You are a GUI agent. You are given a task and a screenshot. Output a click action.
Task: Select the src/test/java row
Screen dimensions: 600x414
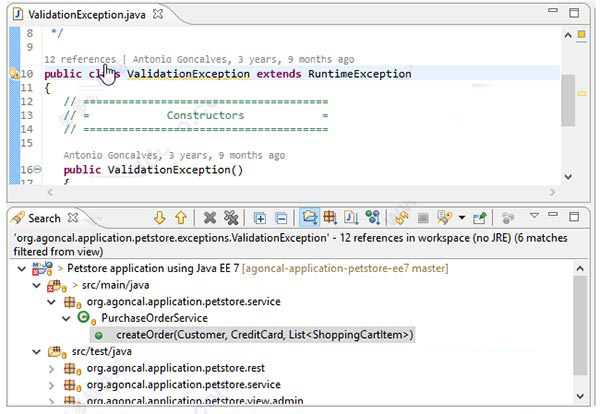(x=89, y=351)
